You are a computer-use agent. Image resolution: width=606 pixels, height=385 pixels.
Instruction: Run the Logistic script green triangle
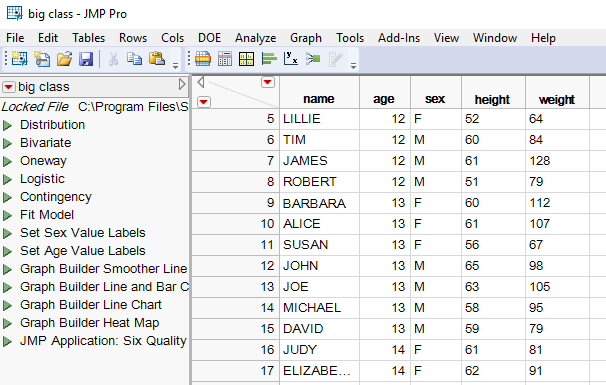click(x=7, y=179)
